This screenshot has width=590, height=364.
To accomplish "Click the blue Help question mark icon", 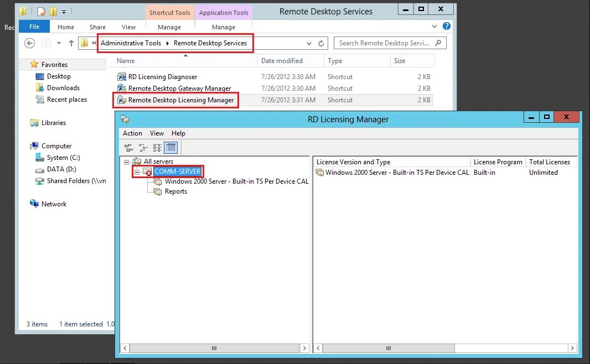I will (447, 27).
